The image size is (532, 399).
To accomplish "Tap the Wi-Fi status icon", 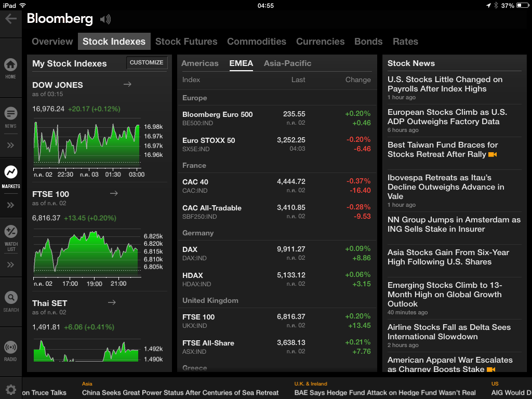I will [x=23, y=5].
